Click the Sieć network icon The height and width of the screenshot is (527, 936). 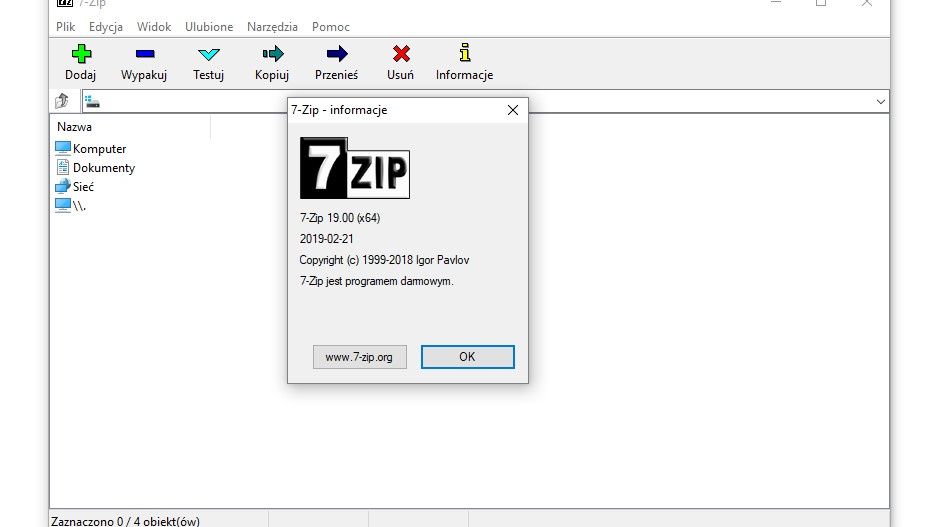click(x=63, y=186)
